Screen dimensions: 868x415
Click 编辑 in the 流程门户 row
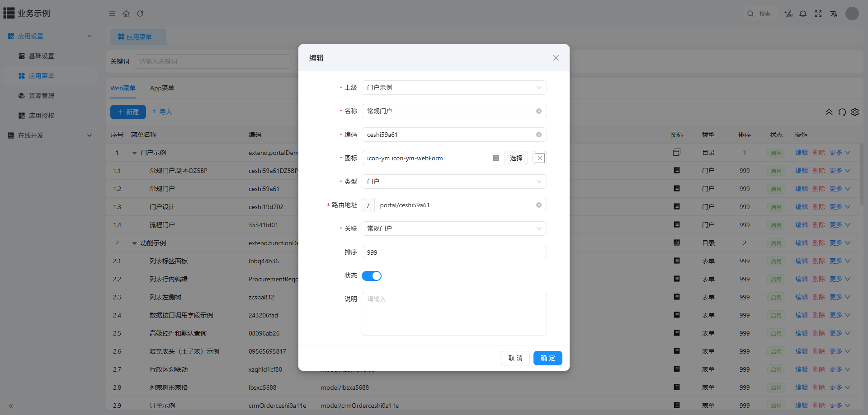coord(802,225)
